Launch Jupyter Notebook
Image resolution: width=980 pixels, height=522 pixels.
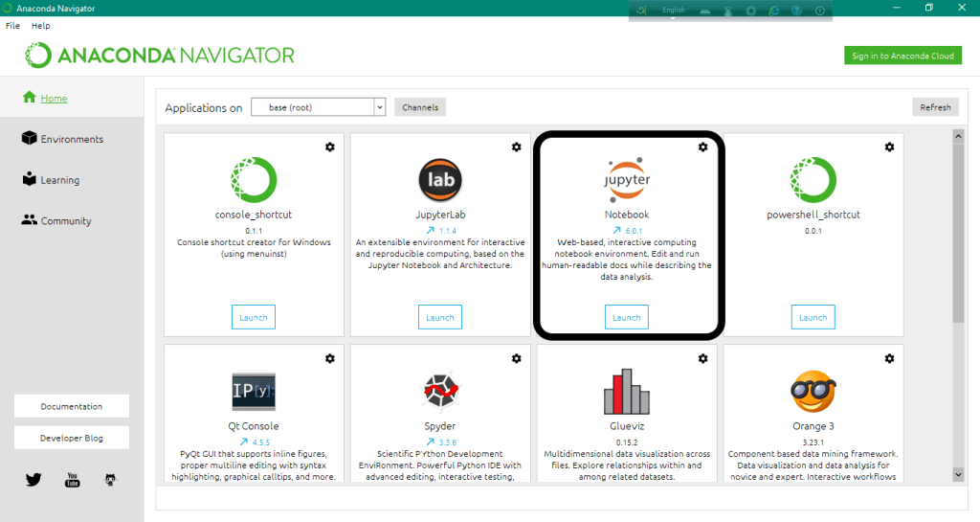click(627, 317)
